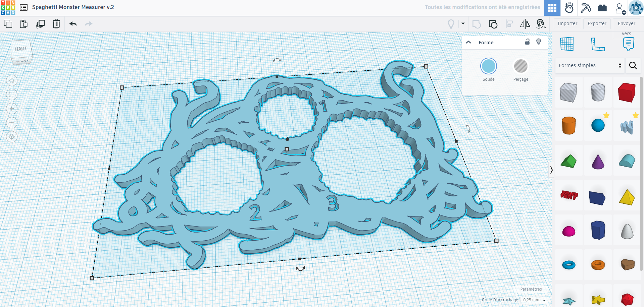Click the Paste icon

(24, 24)
